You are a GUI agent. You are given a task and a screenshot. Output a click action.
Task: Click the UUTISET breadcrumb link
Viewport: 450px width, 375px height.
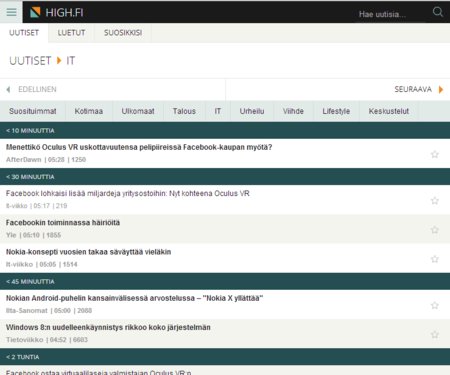point(30,61)
